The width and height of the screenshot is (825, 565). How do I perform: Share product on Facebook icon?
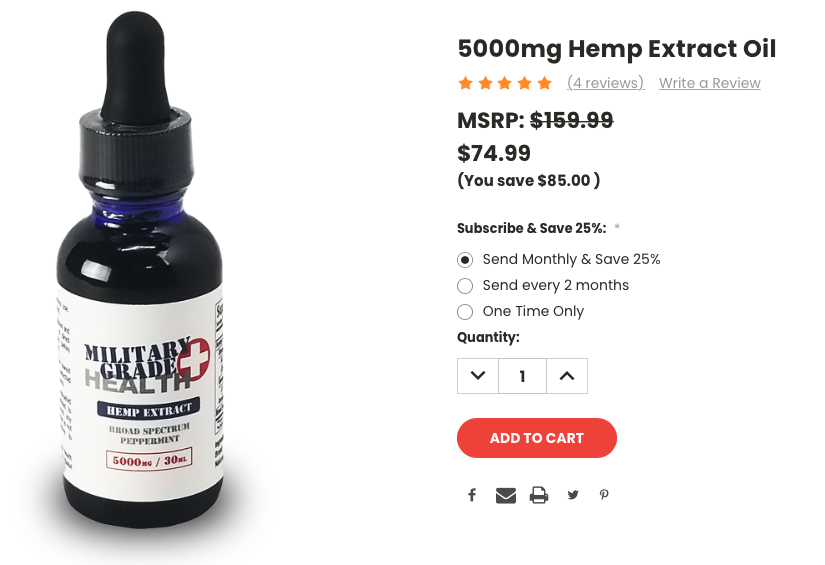coord(472,495)
